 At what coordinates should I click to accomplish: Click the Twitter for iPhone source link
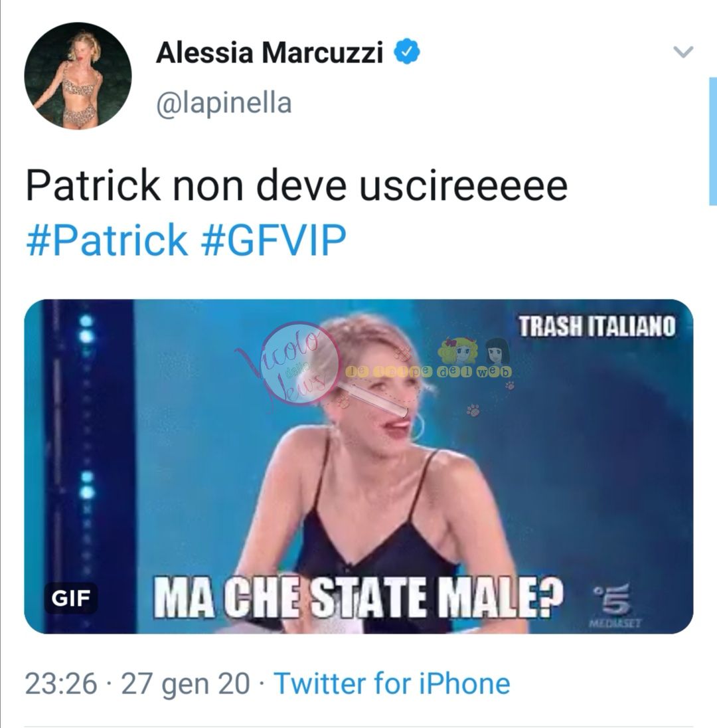(392, 684)
